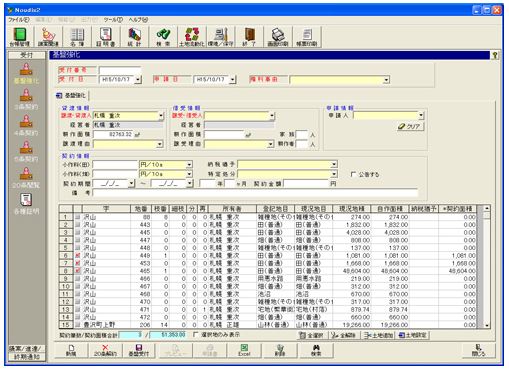The width and height of the screenshot is (509, 371).
Task: Expand the 申請人 dropdown list
Action: [421, 116]
